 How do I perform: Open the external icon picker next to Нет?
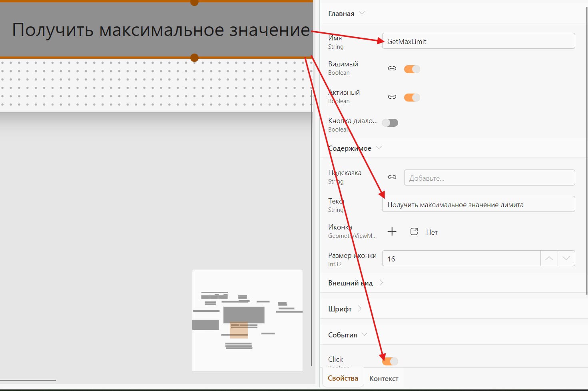(x=414, y=231)
